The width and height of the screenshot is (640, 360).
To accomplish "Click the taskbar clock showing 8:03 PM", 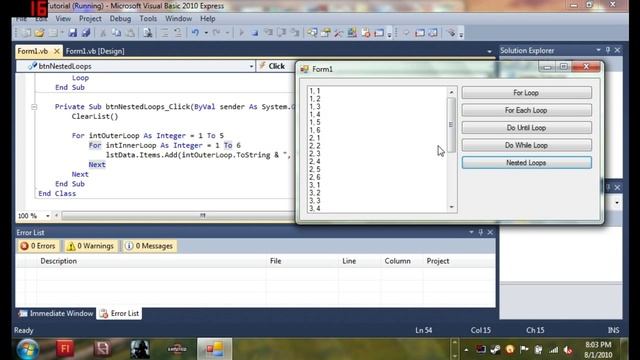I will pos(598,350).
